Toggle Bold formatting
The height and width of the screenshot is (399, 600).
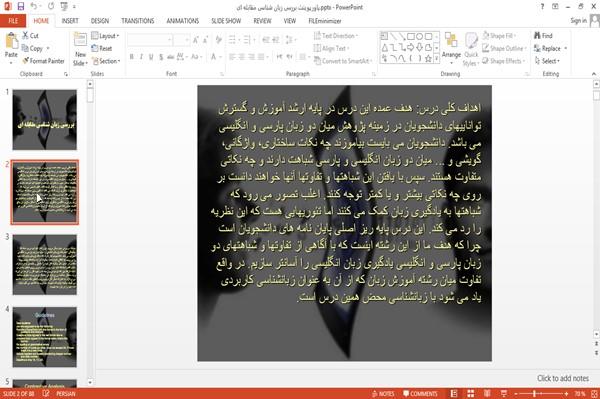(132, 57)
